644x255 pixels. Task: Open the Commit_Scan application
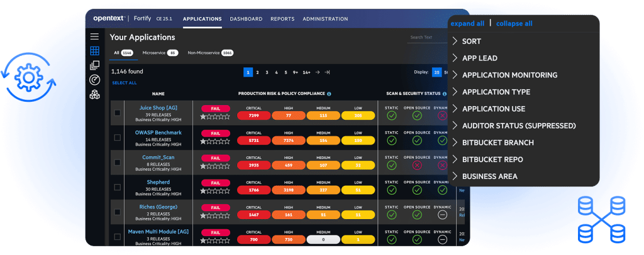point(158,158)
